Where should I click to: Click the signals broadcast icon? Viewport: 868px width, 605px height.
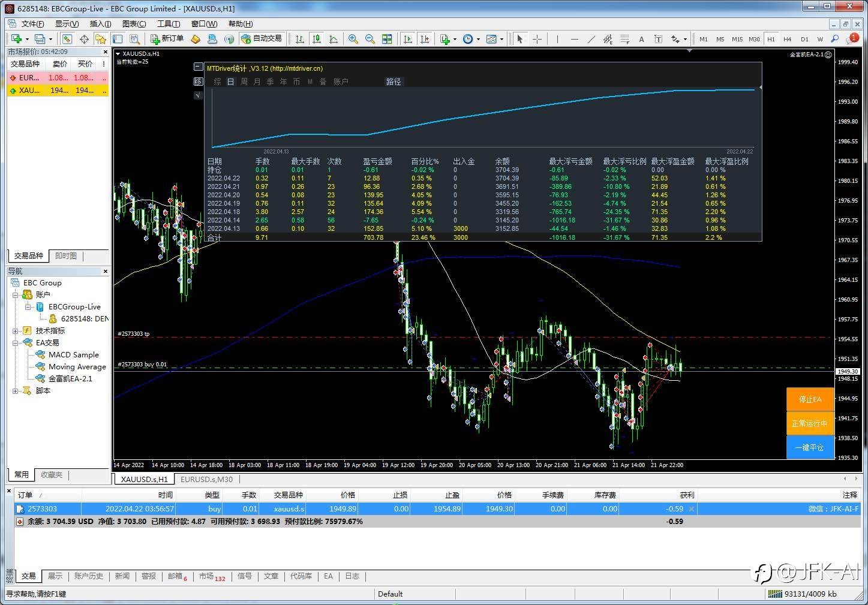point(229,39)
